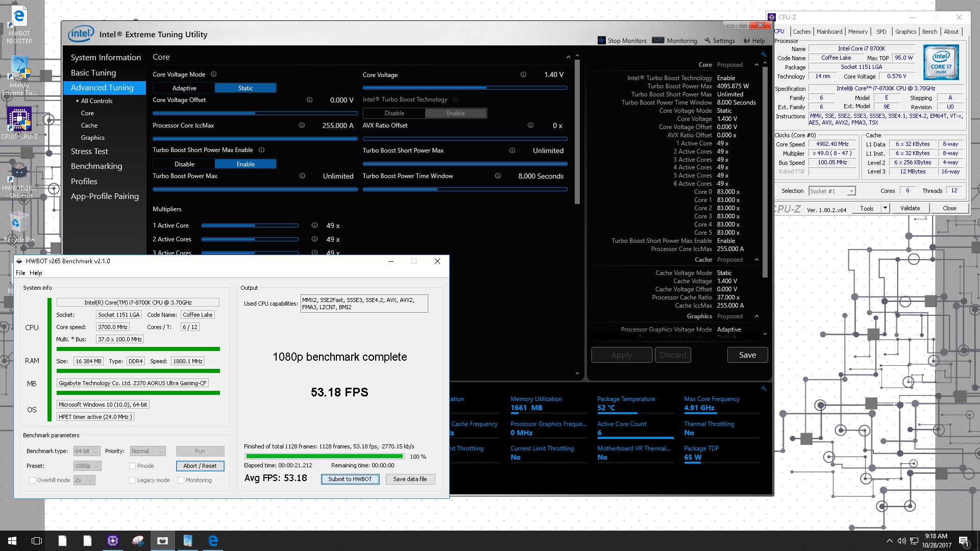The width and height of the screenshot is (980, 551).
Task: Open Action Center notifications icon
Action: coord(964,541)
